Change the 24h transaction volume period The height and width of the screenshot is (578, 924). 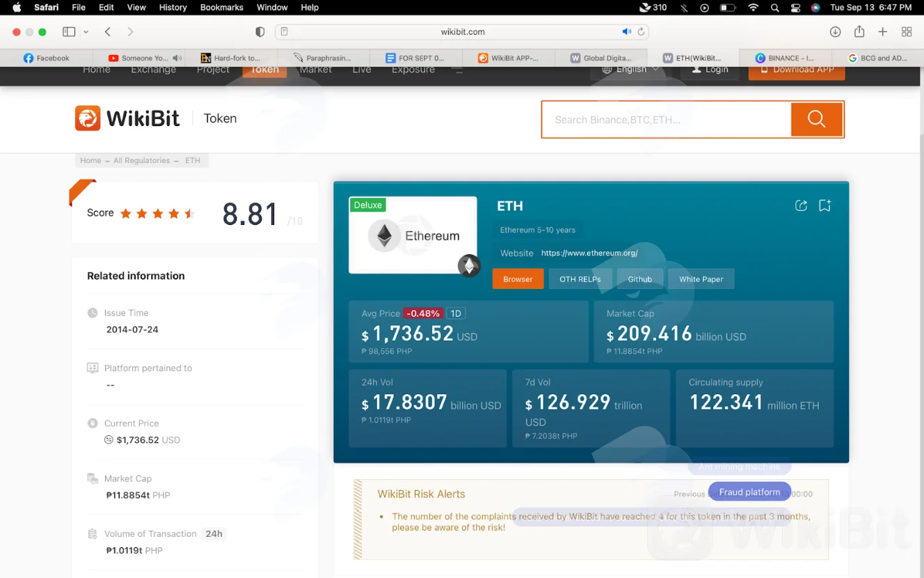(214, 533)
